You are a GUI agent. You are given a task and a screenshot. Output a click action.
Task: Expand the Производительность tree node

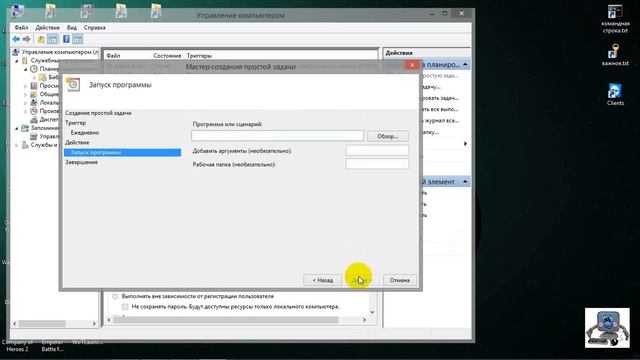point(26,111)
